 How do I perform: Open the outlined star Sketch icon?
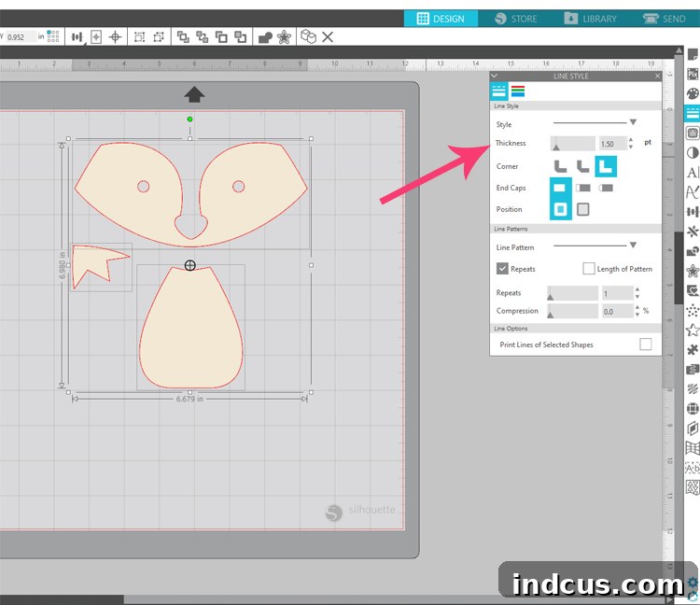693,330
